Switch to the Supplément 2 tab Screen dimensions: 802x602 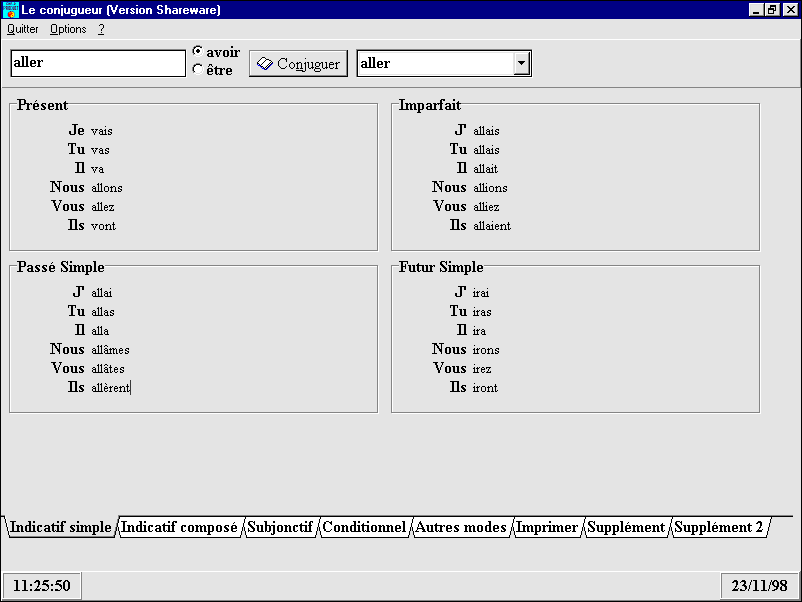719,527
